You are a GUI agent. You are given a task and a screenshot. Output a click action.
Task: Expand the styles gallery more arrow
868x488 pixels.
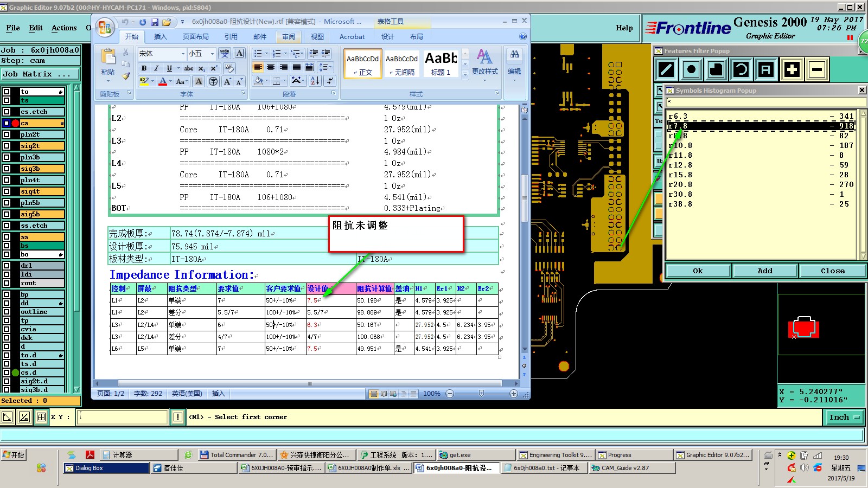(x=465, y=74)
